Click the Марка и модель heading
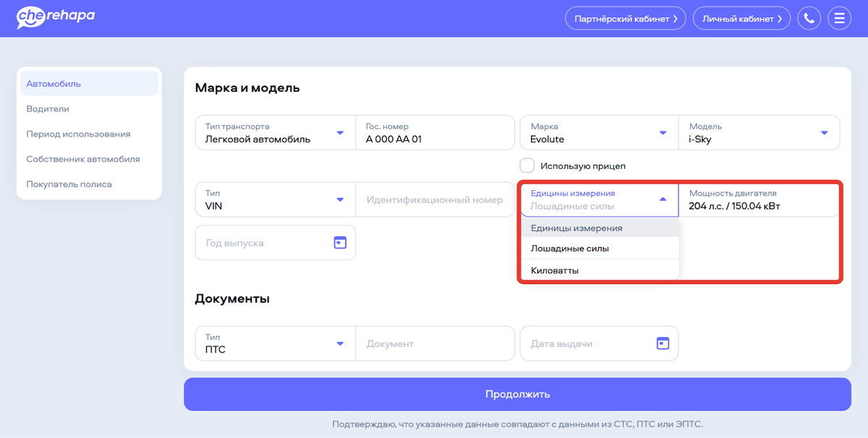This screenshot has height=438, width=868. point(247,88)
